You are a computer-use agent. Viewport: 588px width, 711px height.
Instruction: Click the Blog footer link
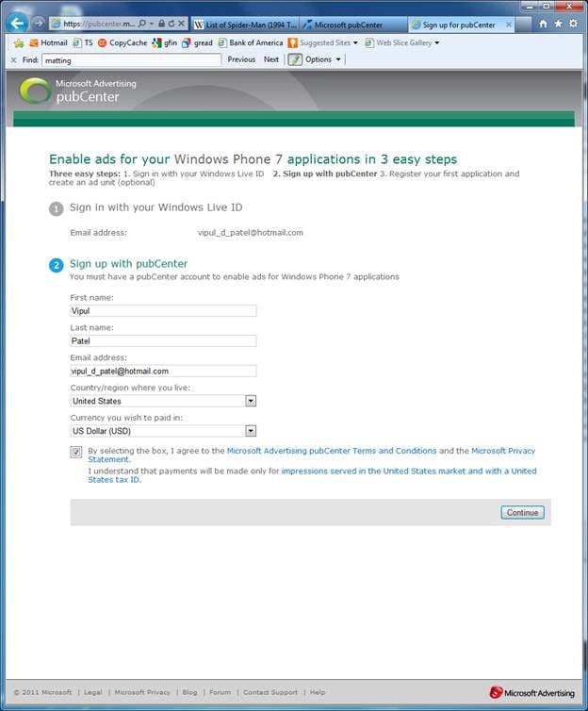pyautogui.click(x=189, y=692)
